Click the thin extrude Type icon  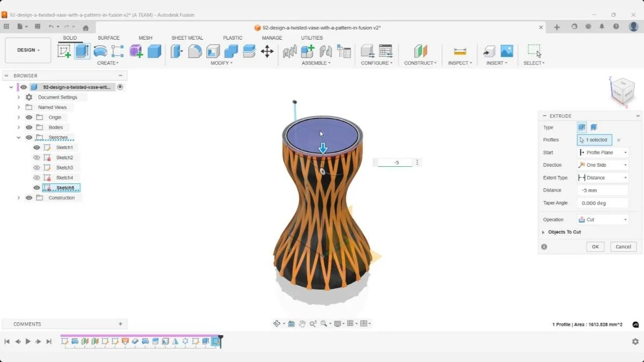[594, 127]
